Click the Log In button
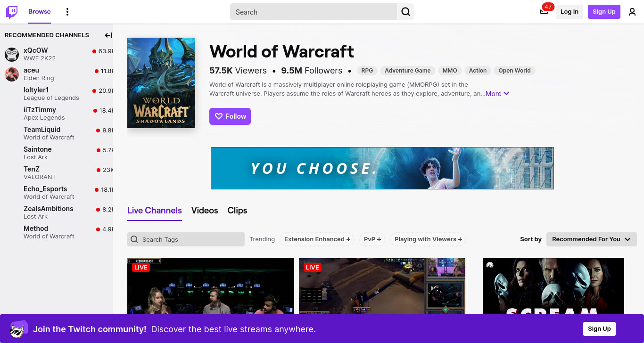The height and width of the screenshot is (343, 644). [x=570, y=12]
